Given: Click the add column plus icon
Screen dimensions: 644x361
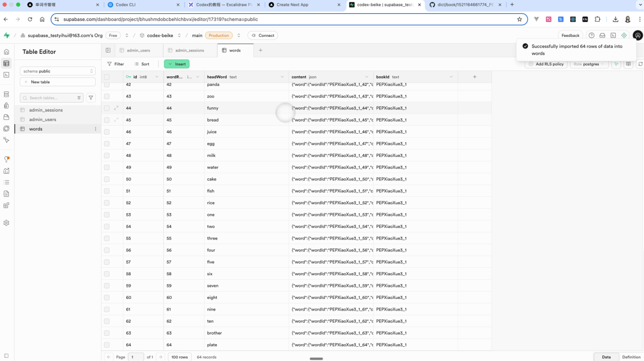Looking at the screenshot, I should tap(475, 77).
